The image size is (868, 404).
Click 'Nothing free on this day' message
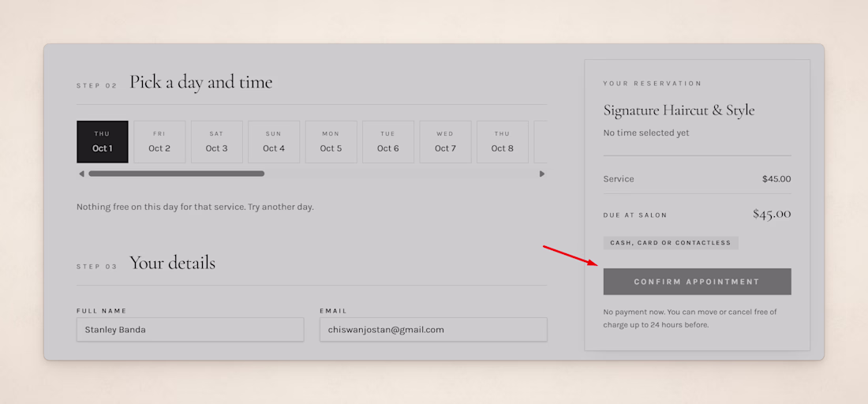195,207
